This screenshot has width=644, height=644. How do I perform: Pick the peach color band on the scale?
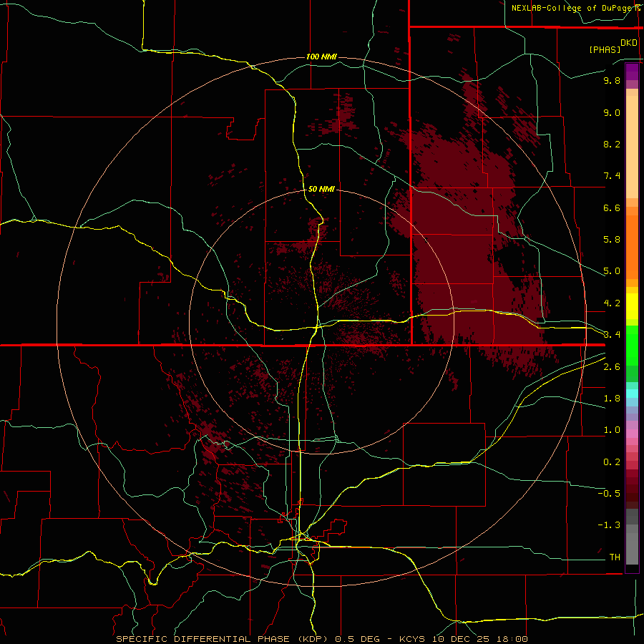(632, 147)
